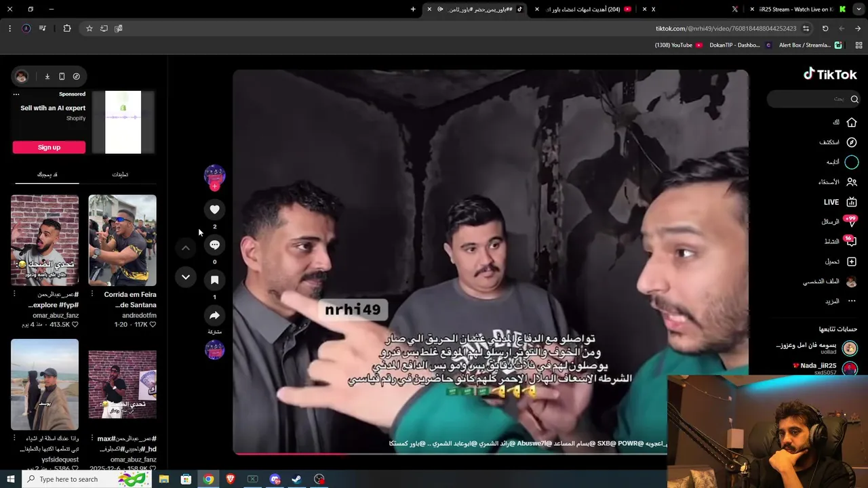The image size is (868, 488).
Task: Click the Sign up button in Shopify ad
Action: click(x=49, y=147)
